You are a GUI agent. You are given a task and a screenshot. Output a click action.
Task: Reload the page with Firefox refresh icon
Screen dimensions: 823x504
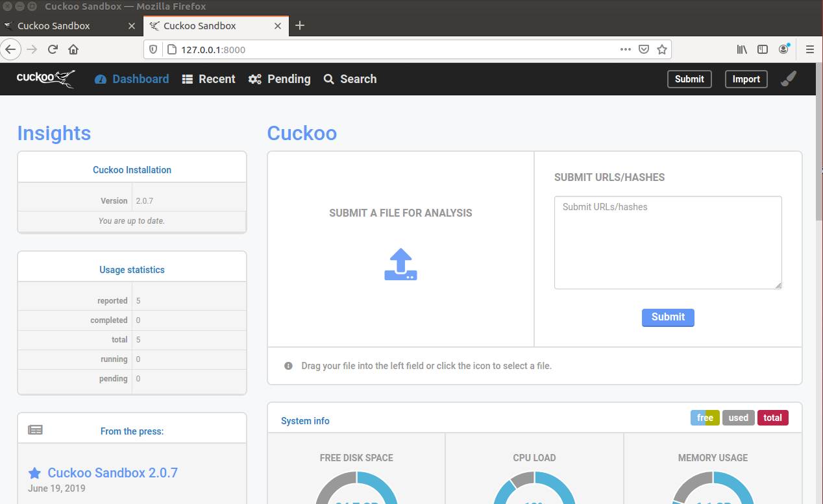(x=53, y=49)
